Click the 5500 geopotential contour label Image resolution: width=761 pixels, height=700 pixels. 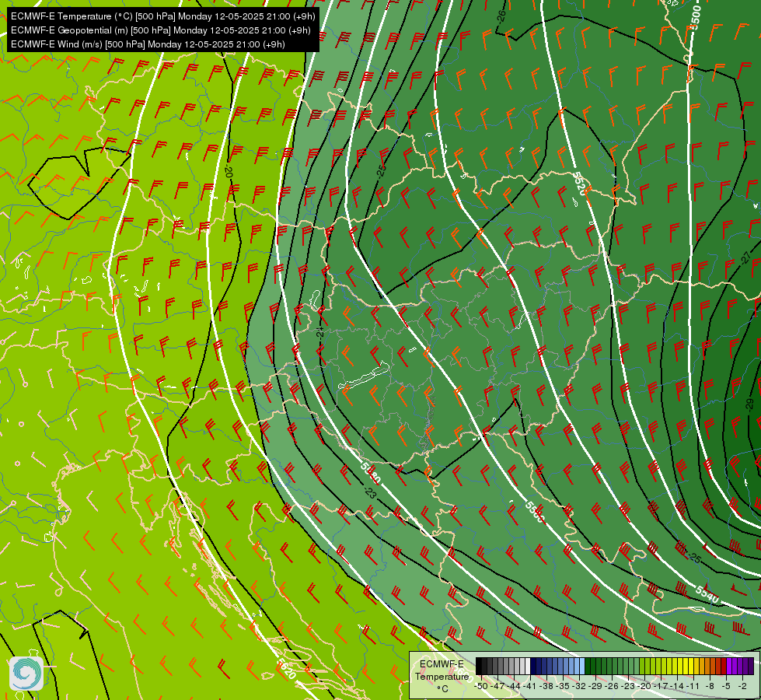[696, 18]
